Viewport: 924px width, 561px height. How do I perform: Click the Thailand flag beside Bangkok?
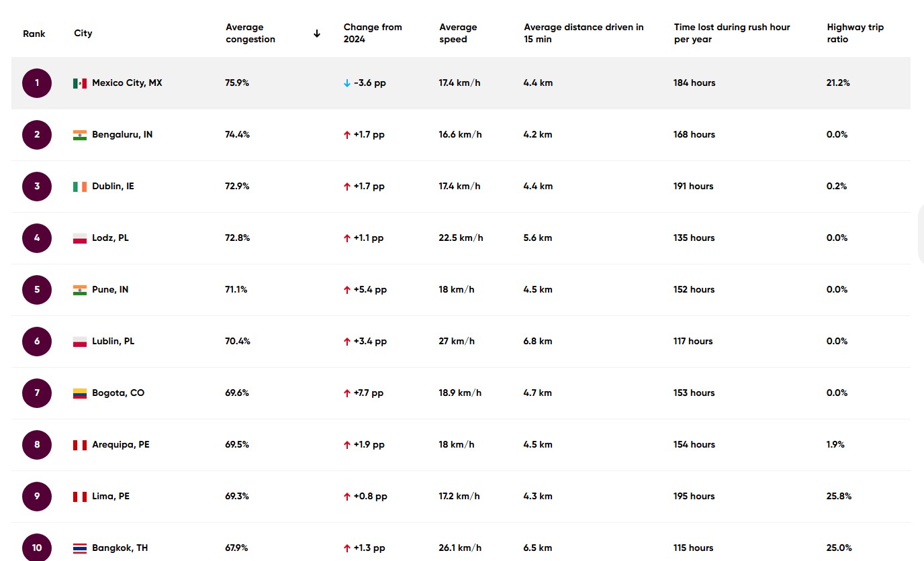click(80, 548)
